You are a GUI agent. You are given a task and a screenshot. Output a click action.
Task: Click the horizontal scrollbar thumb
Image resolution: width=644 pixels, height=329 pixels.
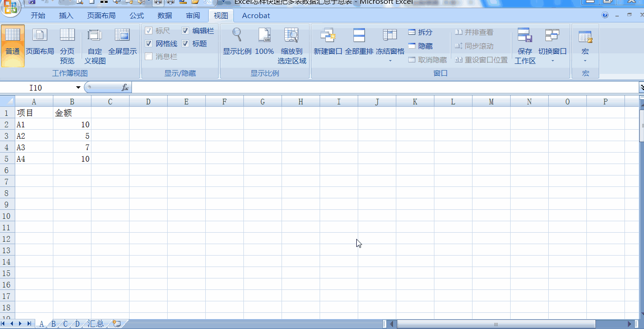pos(496,324)
